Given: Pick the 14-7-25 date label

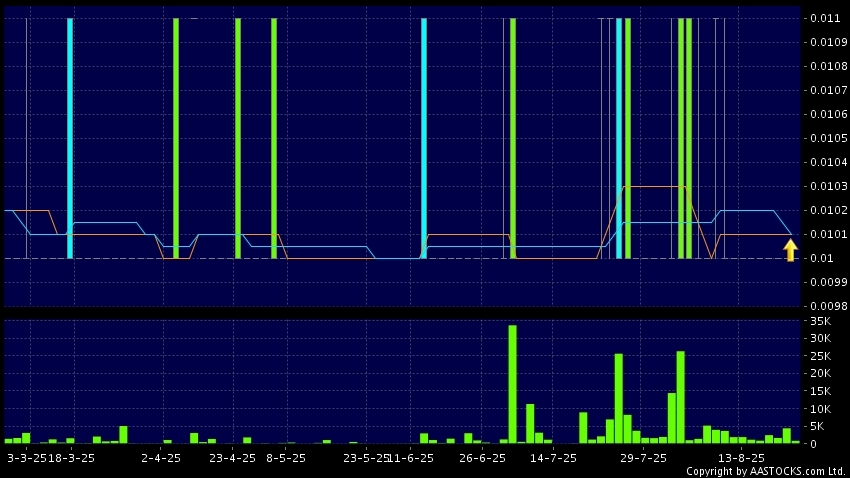Looking at the screenshot, I should 553,458.
